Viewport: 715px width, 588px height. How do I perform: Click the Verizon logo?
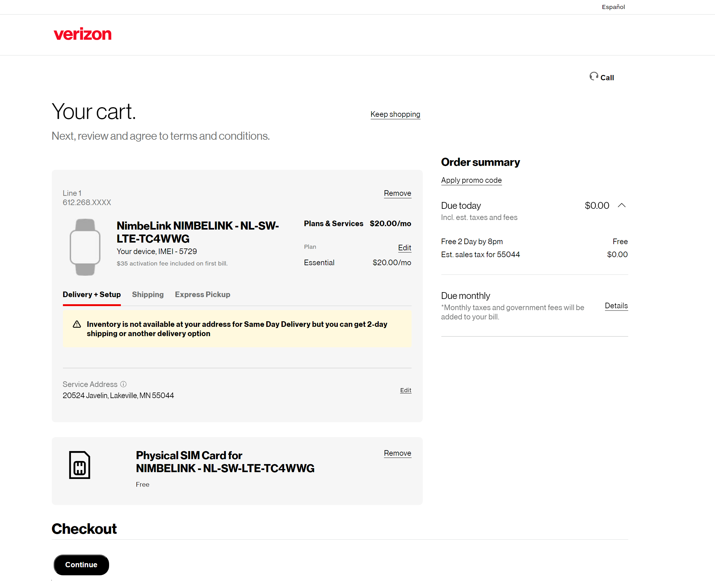[82, 34]
